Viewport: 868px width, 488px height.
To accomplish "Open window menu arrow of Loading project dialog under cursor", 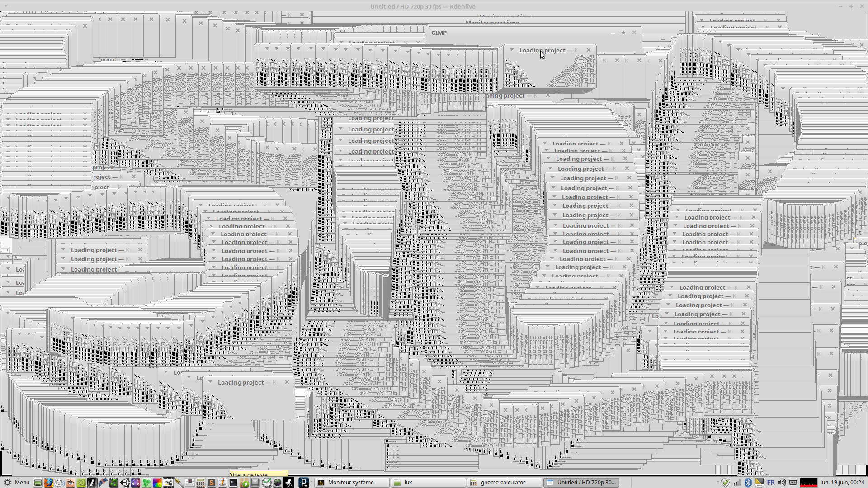I will [x=512, y=50].
